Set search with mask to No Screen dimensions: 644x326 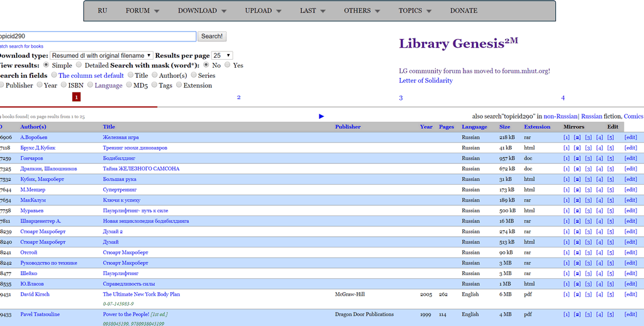(206, 65)
